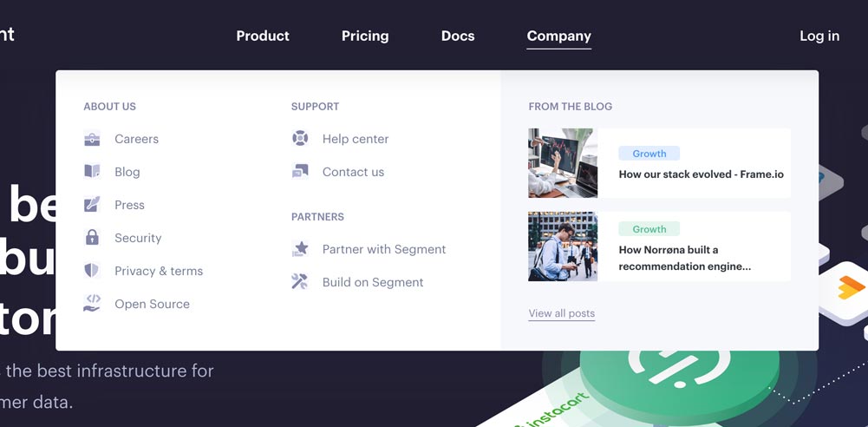
Task: Open the Norrøna blog post thumbnail
Action: [563, 246]
